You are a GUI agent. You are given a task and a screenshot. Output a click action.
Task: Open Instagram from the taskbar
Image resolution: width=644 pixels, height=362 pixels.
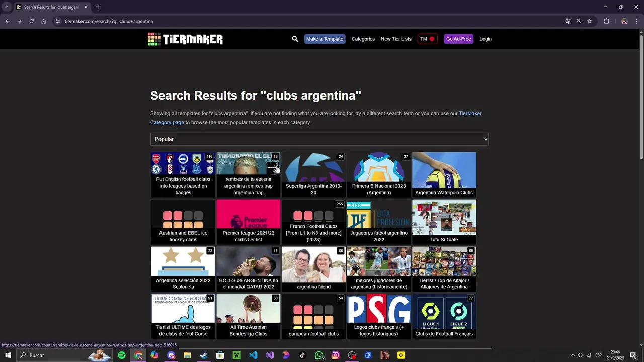336,355
